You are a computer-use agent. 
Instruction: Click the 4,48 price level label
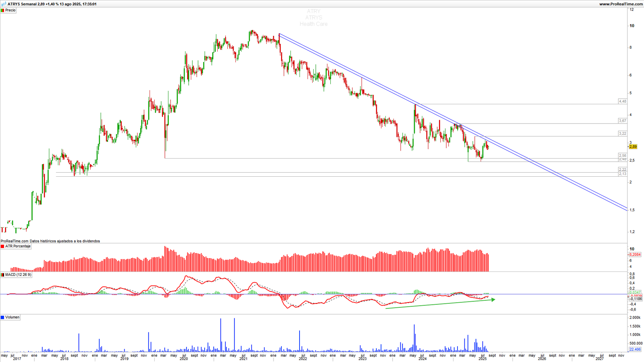coord(623,101)
